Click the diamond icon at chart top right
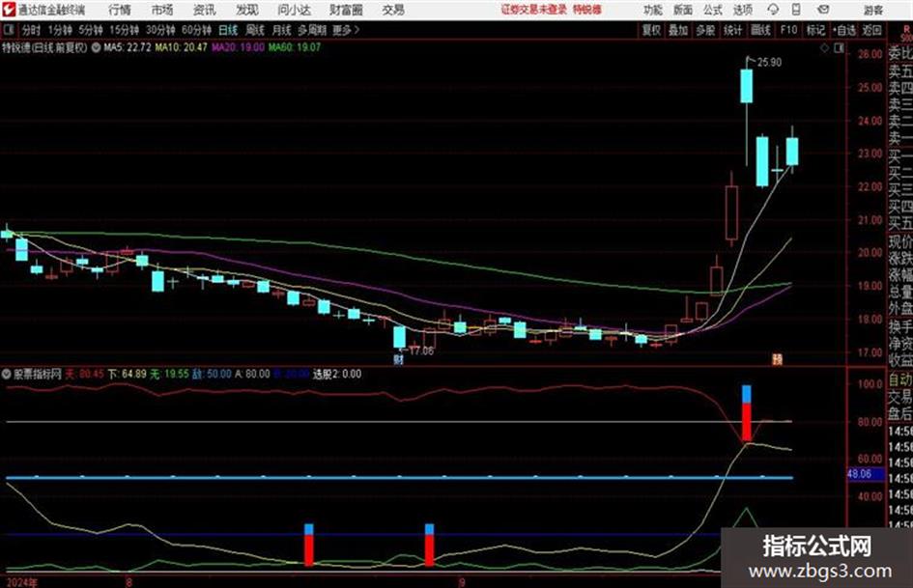This screenshot has width=913, height=588. [824, 48]
